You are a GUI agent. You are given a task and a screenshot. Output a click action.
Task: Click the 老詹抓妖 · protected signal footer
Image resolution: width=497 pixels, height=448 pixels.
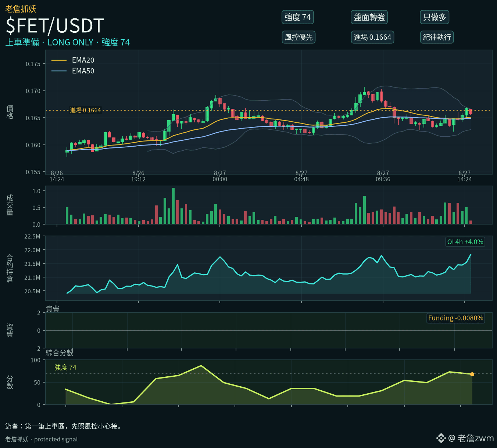42,439
